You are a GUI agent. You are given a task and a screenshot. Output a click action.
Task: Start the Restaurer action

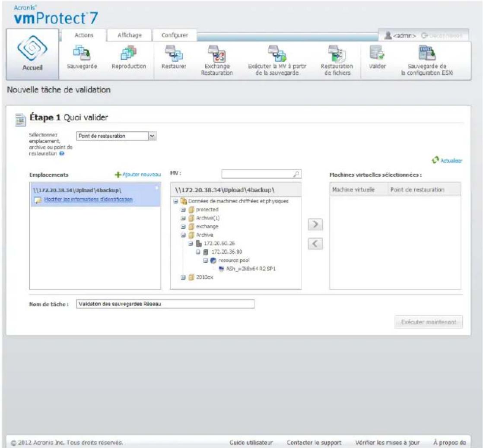[174, 57]
